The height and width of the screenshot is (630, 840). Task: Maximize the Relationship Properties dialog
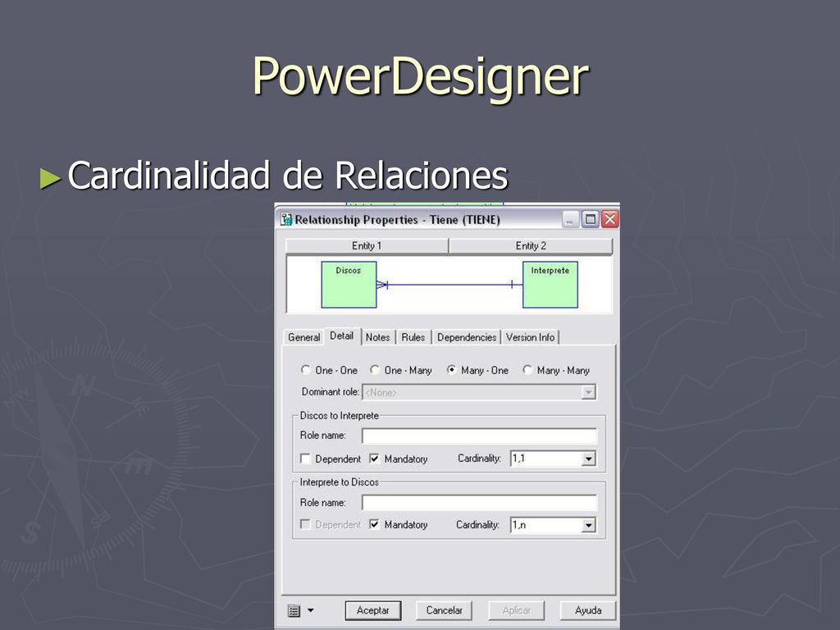[x=591, y=219]
